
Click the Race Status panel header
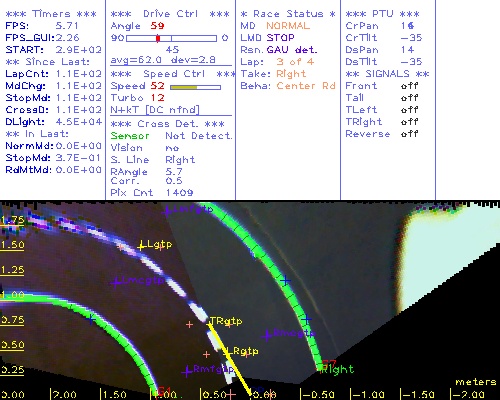click(288, 14)
